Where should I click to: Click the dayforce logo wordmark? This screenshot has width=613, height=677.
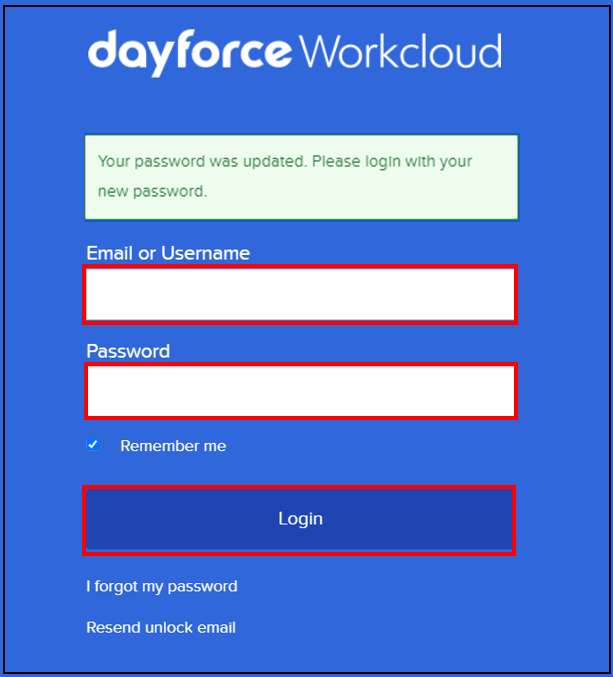pos(190,51)
